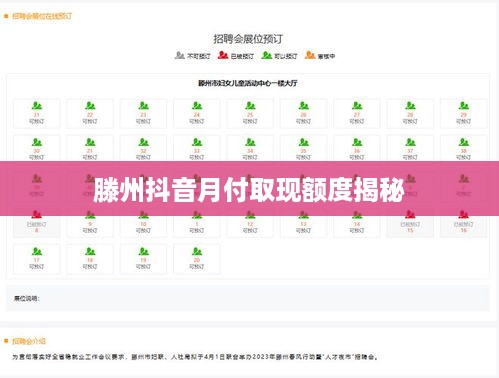499x378 pixels.
Task: Select available booth 32
Action: click(x=143, y=149)
